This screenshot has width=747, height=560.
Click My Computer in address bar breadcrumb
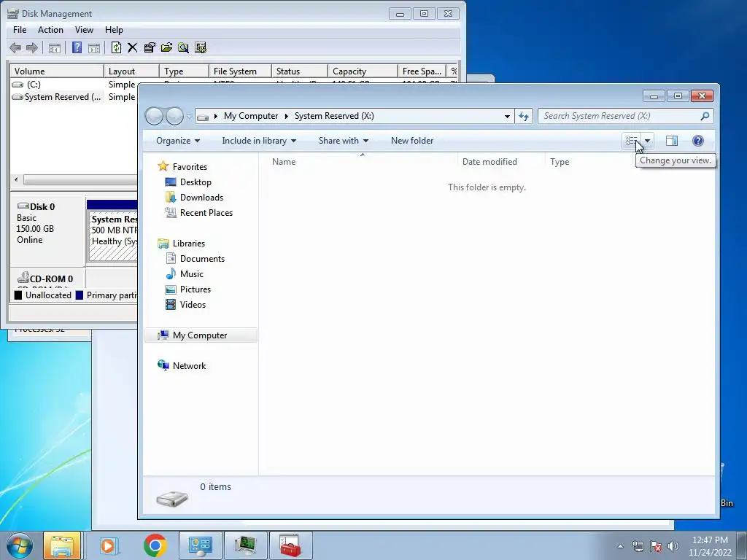(x=251, y=116)
